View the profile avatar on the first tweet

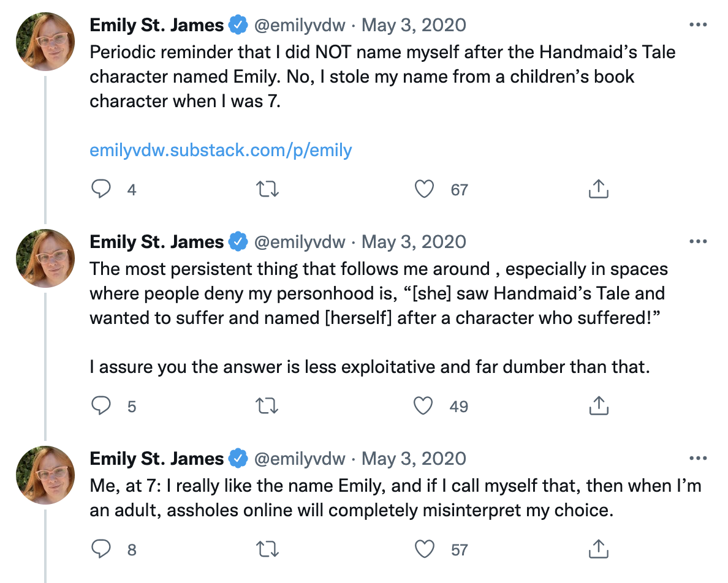(x=45, y=40)
